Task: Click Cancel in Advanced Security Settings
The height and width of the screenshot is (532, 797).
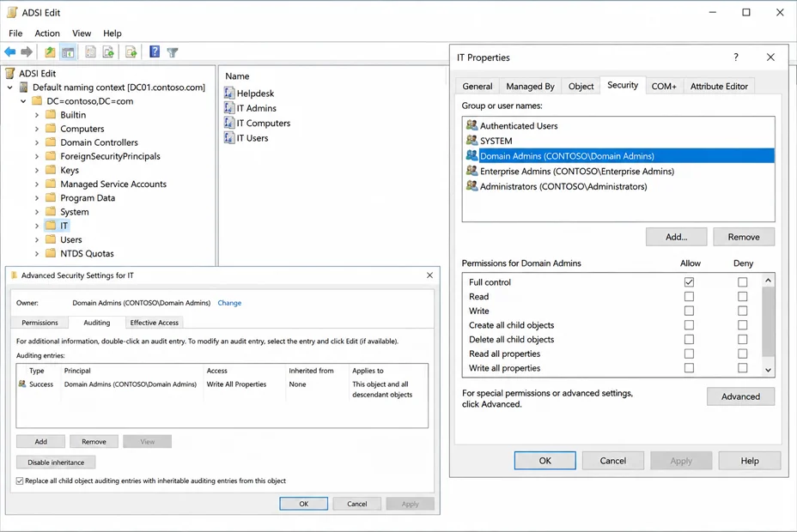Action: (x=356, y=504)
